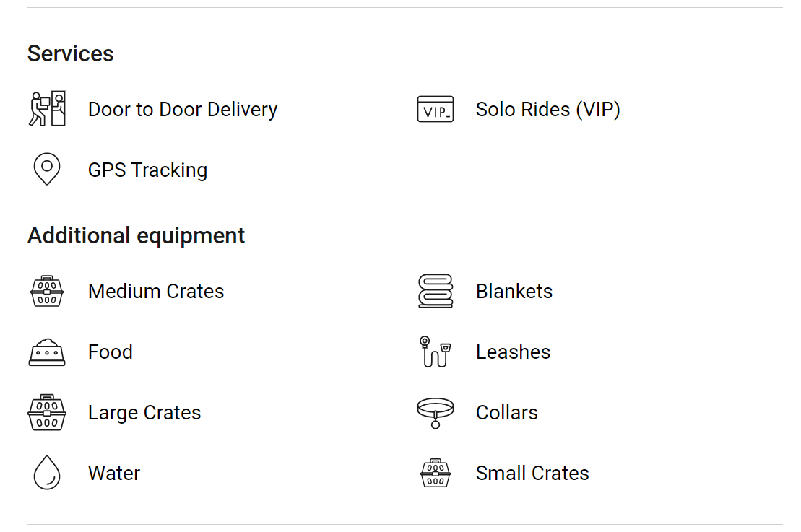Click the GPS Tracking label
801x532 pixels.
147,170
